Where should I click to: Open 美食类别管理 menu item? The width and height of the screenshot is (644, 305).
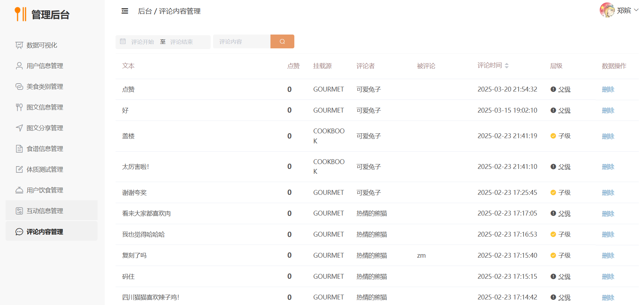52,87
